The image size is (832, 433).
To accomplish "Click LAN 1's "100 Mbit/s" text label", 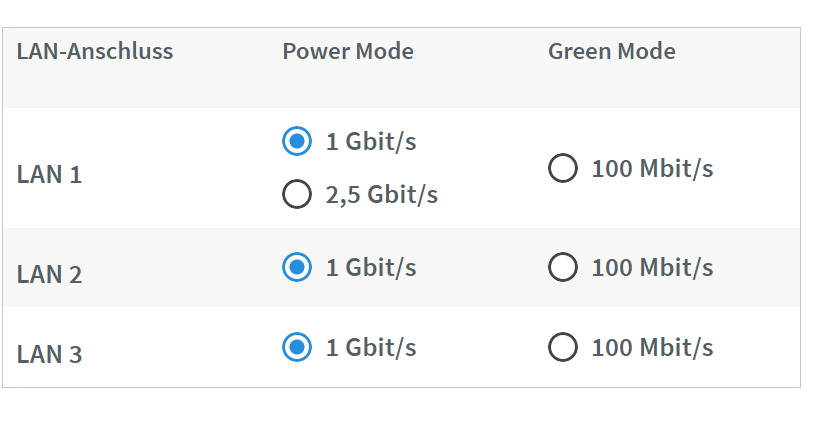I will point(652,168).
